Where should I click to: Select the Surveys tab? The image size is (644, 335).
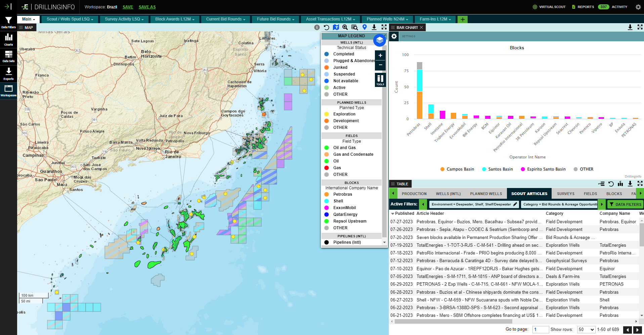[565, 193]
